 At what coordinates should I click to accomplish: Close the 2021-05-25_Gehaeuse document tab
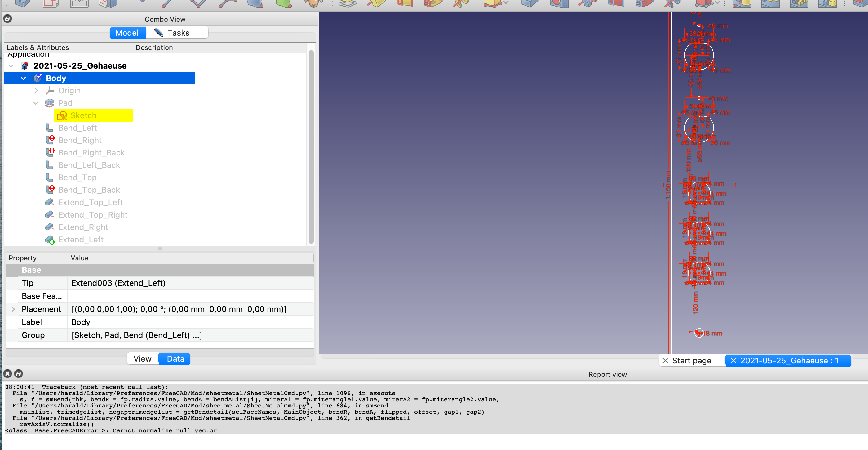pos(734,360)
